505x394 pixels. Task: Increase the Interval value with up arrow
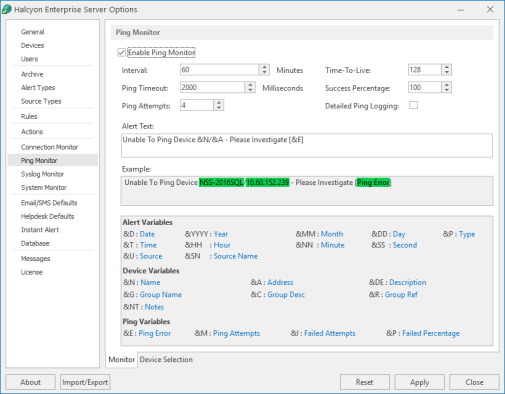pyautogui.click(x=264, y=67)
